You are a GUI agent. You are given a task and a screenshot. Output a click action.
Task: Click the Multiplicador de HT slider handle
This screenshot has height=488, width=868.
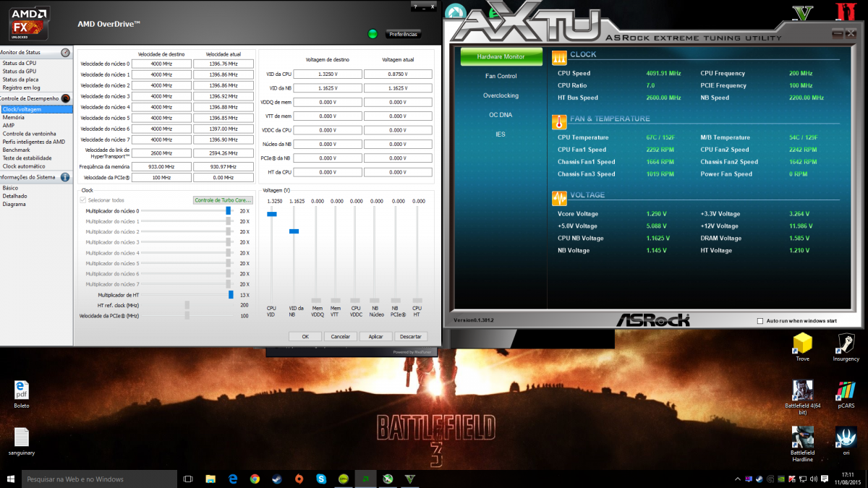pyautogui.click(x=231, y=295)
